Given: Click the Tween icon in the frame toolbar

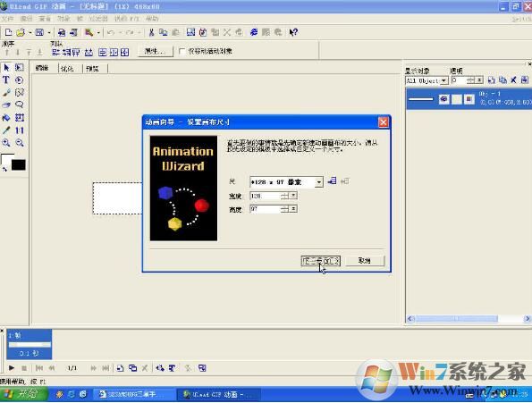Looking at the screenshot, I should pyautogui.click(x=160, y=368).
